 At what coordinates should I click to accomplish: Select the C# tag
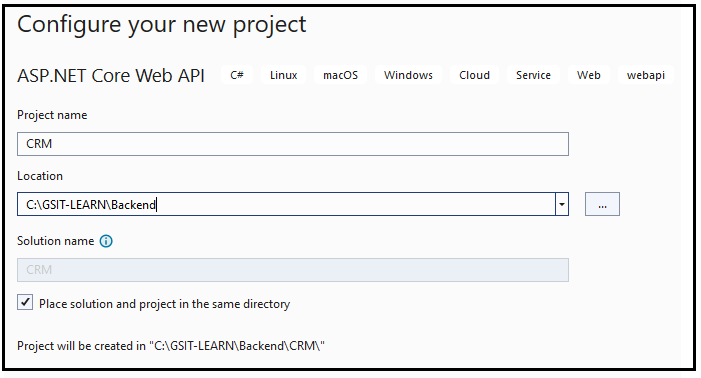[237, 75]
